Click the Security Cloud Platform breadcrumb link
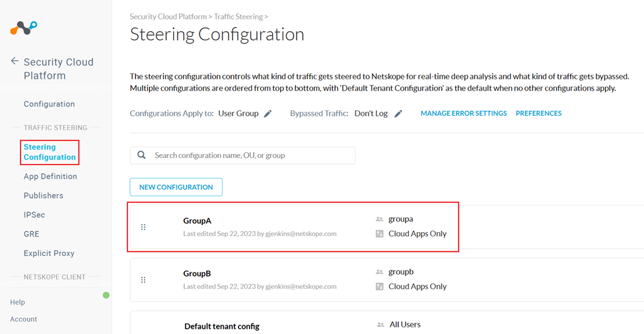Image resolution: width=644 pixels, height=334 pixels. coord(168,17)
